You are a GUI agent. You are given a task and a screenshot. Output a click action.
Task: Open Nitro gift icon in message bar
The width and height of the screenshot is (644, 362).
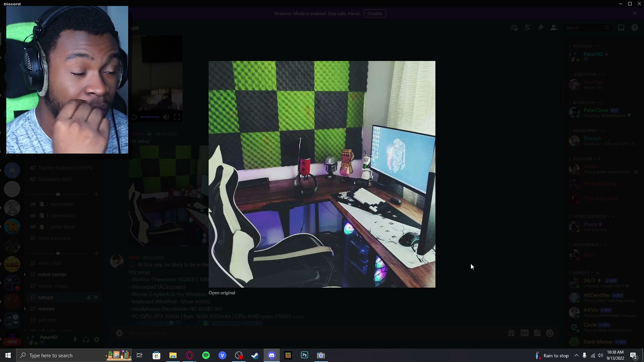tap(511, 333)
